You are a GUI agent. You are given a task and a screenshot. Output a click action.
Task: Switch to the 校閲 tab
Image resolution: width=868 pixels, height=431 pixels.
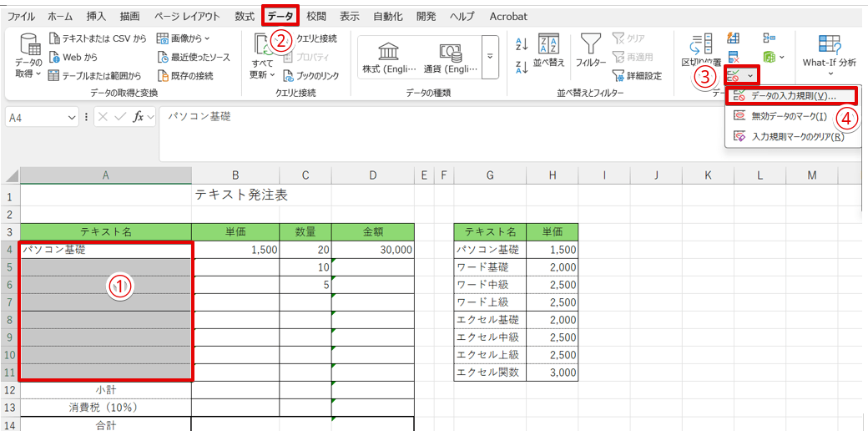click(316, 17)
